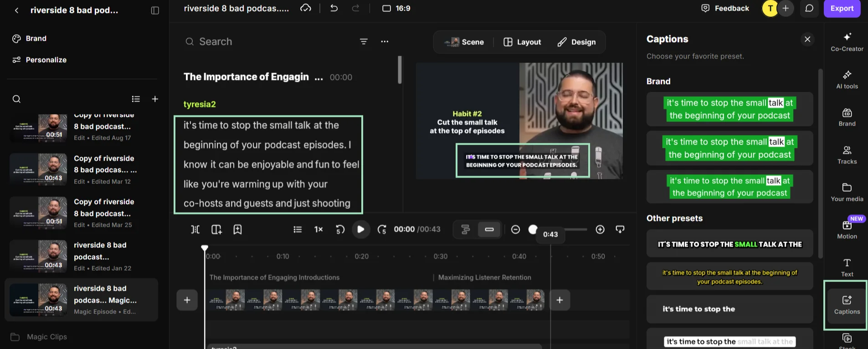Click the fit timeline icon after zoom in
The height and width of the screenshot is (349, 868).
click(x=620, y=229)
